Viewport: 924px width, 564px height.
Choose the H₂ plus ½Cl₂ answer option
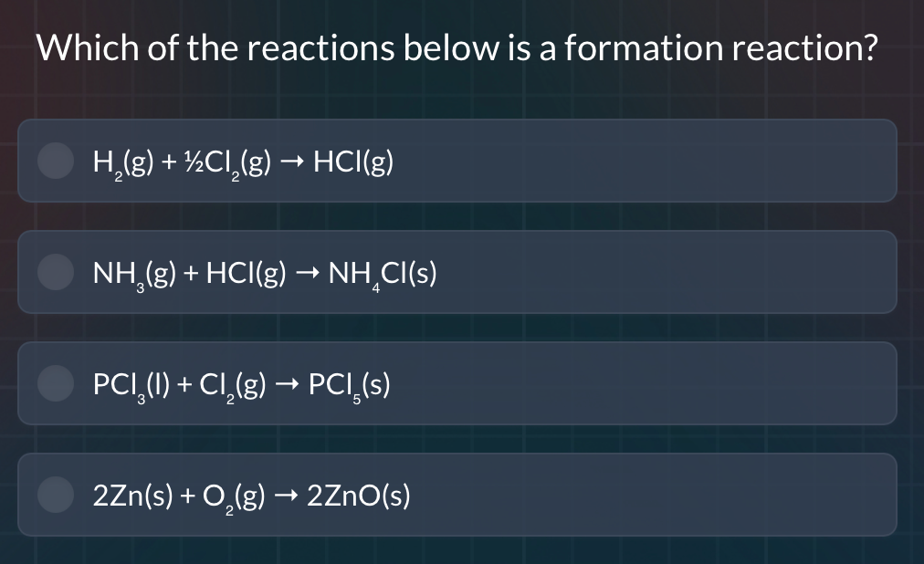[x=457, y=161]
